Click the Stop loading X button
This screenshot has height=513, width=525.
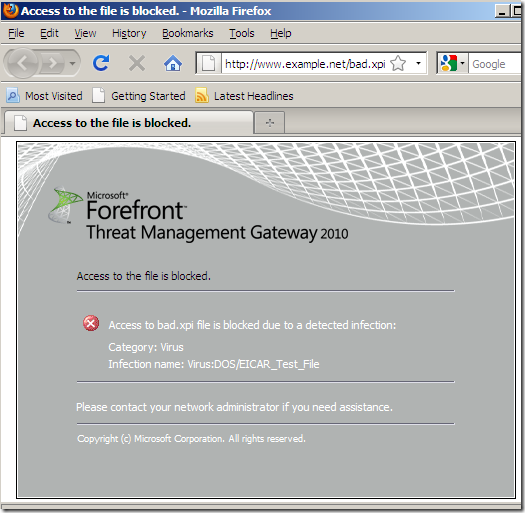click(137, 63)
